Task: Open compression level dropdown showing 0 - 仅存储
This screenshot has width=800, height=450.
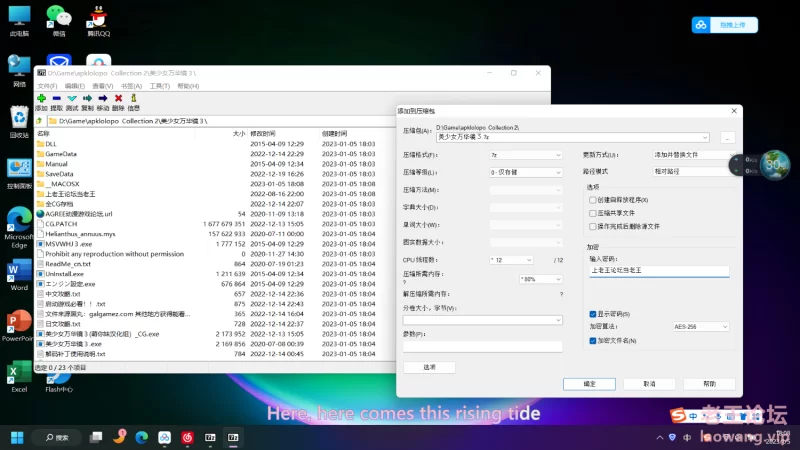Action: click(x=526, y=172)
